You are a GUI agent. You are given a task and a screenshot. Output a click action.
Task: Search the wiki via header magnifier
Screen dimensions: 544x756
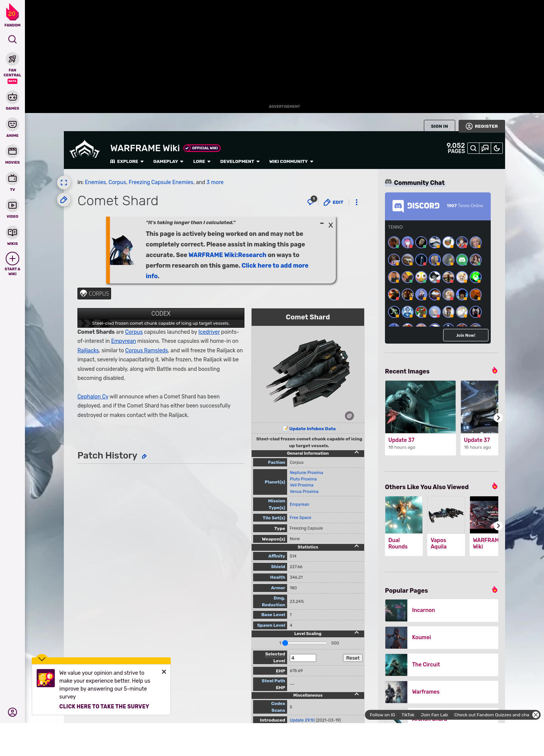click(473, 148)
